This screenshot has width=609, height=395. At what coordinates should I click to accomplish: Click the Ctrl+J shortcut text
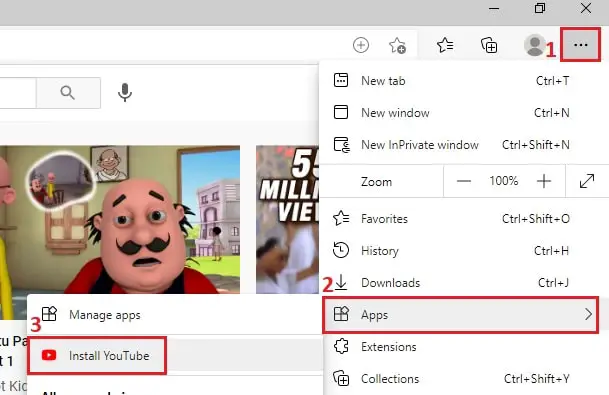pos(553,283)
